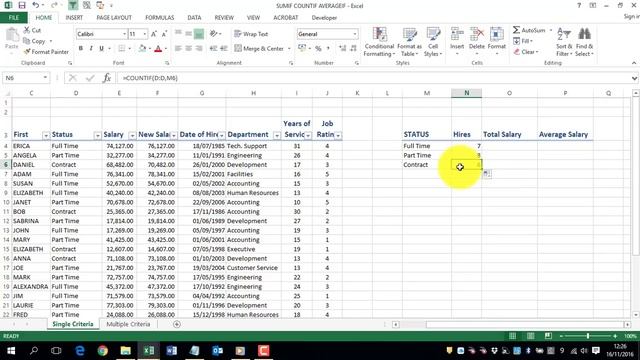This screenshot has height=360, width=640.
Task: Click Percent Style icon
Action: [318, 49]
